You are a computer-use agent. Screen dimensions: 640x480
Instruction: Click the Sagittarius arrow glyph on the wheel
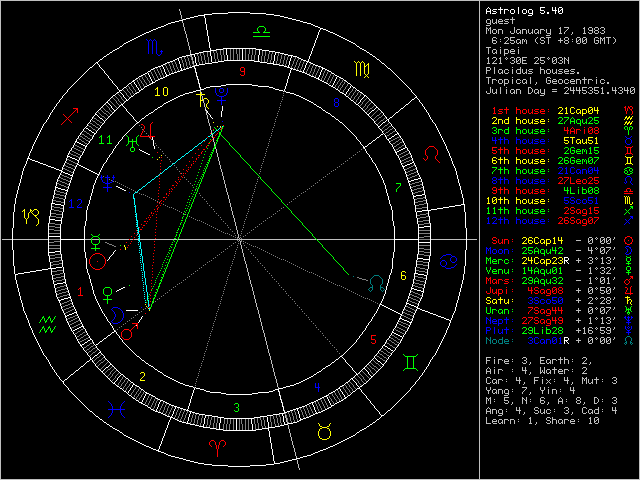point(69,118)
